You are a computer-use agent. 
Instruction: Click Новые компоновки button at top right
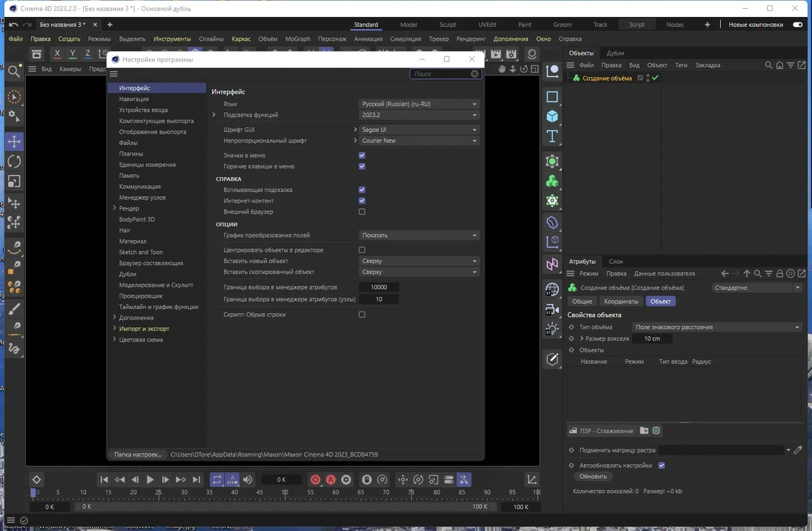click(756, 25)
